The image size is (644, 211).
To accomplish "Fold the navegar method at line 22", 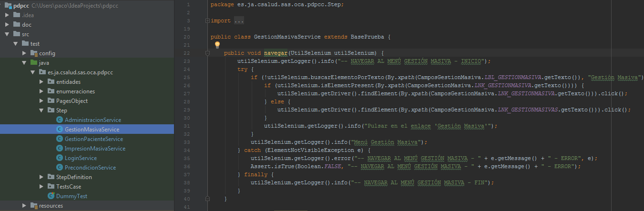I will click(207, 53).
